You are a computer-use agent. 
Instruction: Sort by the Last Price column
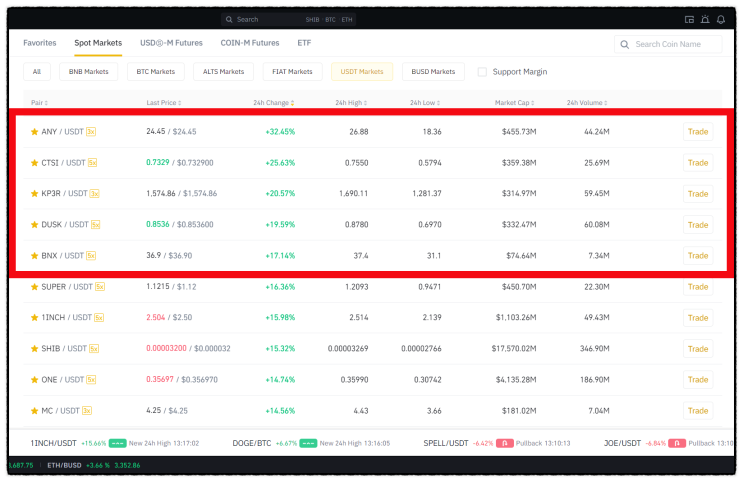click(x=163, y=102)
